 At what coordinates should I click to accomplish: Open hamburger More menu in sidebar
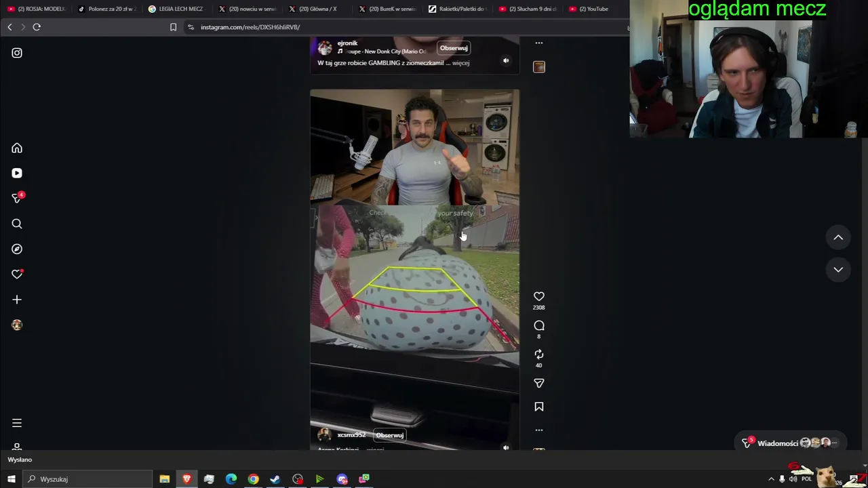pyautogui.click(x=17, y=423)
